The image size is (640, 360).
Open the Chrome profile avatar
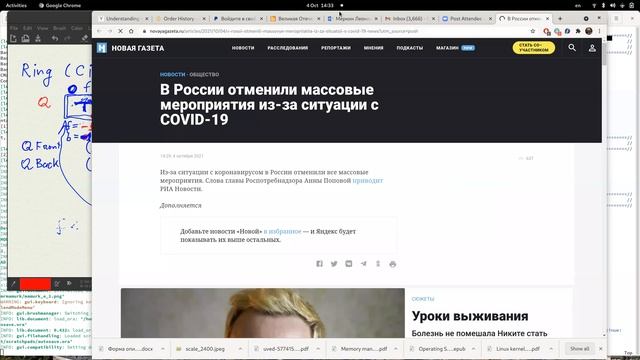click(x=589, y=31)
